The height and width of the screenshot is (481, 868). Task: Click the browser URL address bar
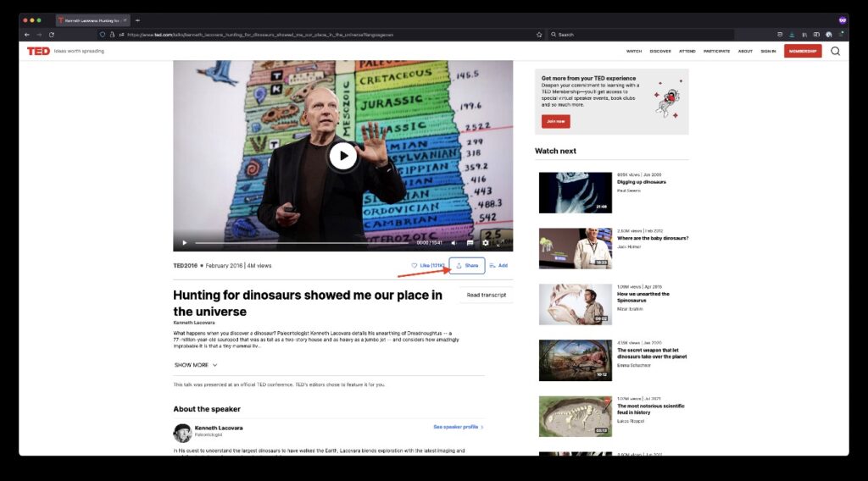click(321, 34)
